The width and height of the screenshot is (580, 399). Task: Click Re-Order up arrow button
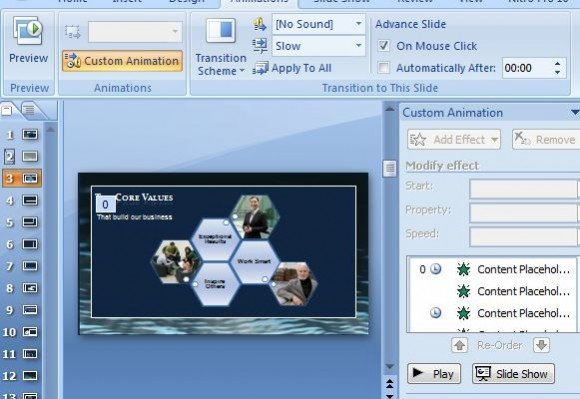coord(459,345)
